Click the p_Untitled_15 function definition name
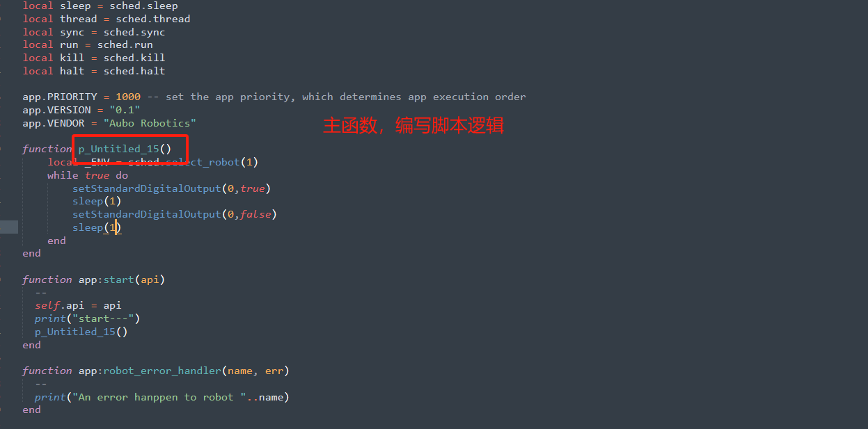The image size is (868, 429). click(x=118, y=149)
